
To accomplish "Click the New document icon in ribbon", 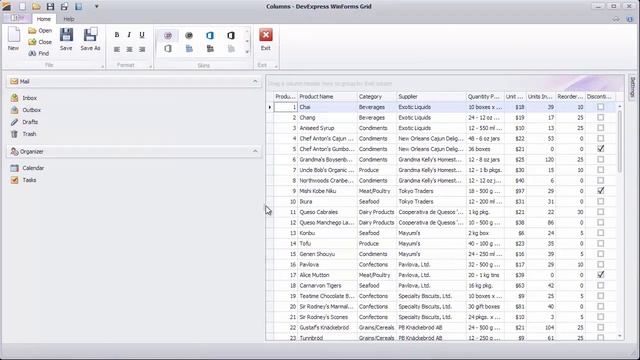I will (x=13, y=39).
